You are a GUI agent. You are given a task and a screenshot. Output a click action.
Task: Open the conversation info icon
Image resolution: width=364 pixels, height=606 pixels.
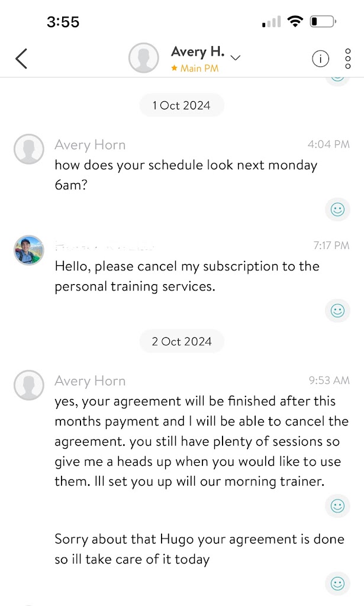point(320,59)
